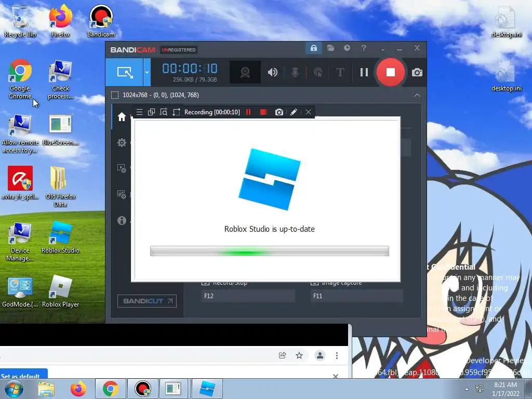
Task: Open the Bandicam scheduled recording clock icon
Action: pyautogui.click(x=347, y=48)
